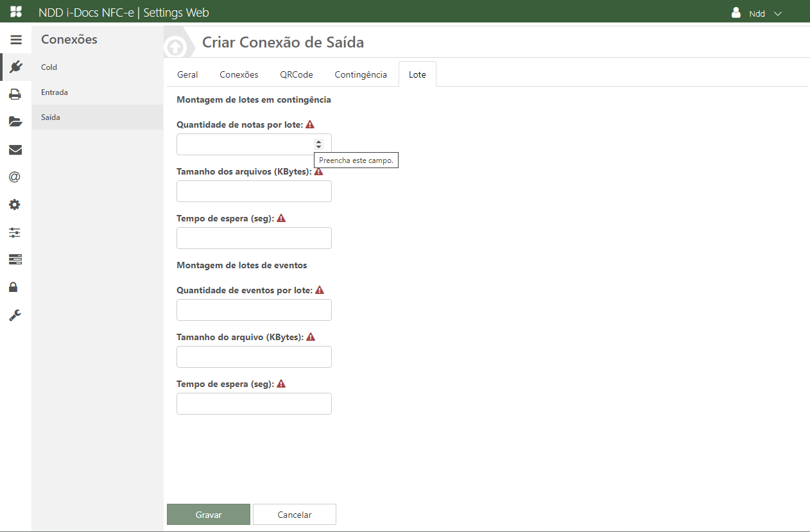Image resolution: width=810 pixels, height=532 pixels.
Task: Switch to the Geral tab
Action: (x=187, y=74)
